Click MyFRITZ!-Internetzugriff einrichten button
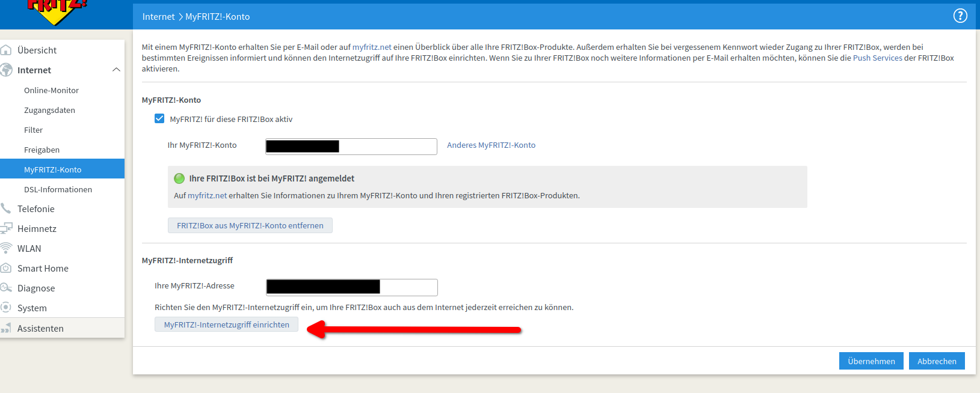The width and height of the screenshot is (980, 393). [226, 324]
